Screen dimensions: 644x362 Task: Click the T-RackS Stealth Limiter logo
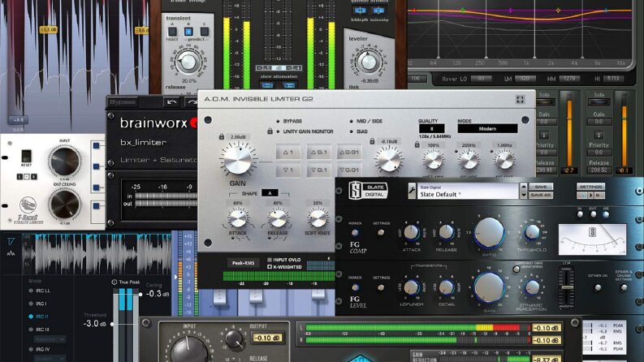[28, 211]
